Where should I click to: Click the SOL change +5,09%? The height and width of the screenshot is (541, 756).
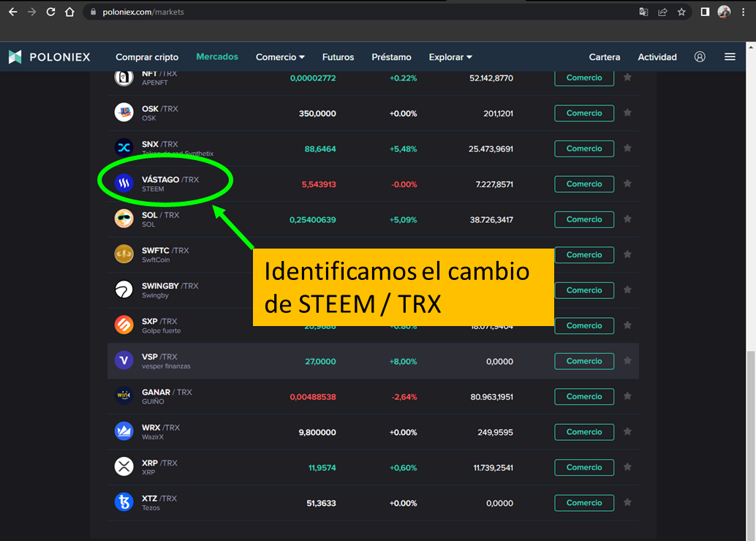tap(403, 220)
